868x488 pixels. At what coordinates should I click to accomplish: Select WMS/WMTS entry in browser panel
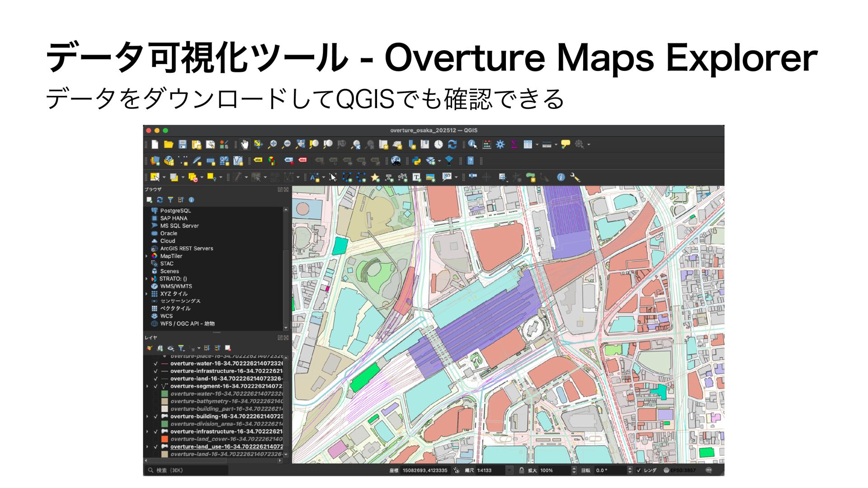click(176, 286)
